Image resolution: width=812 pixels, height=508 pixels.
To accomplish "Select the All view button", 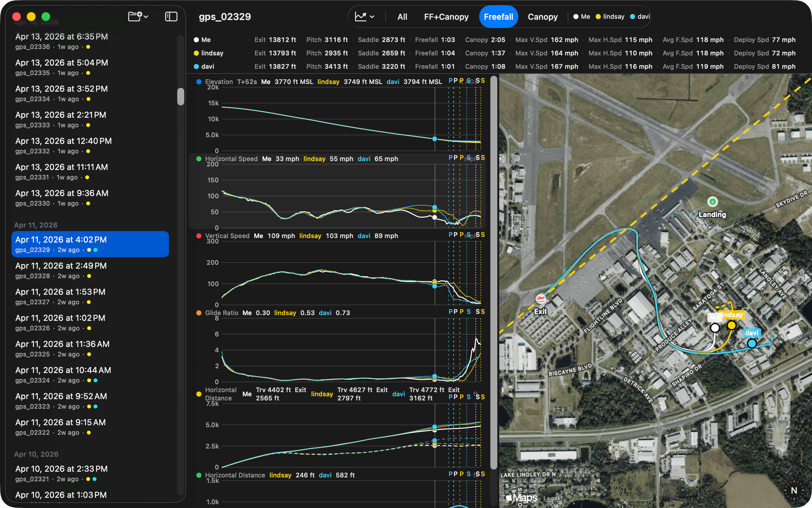I will [x=402, y=16].
